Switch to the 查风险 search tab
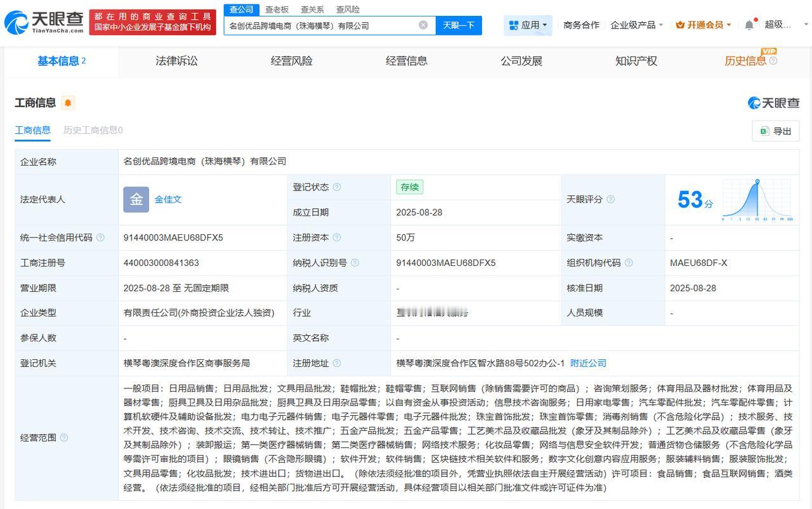Screen dimensions: 812x509 tap(348, 10)
